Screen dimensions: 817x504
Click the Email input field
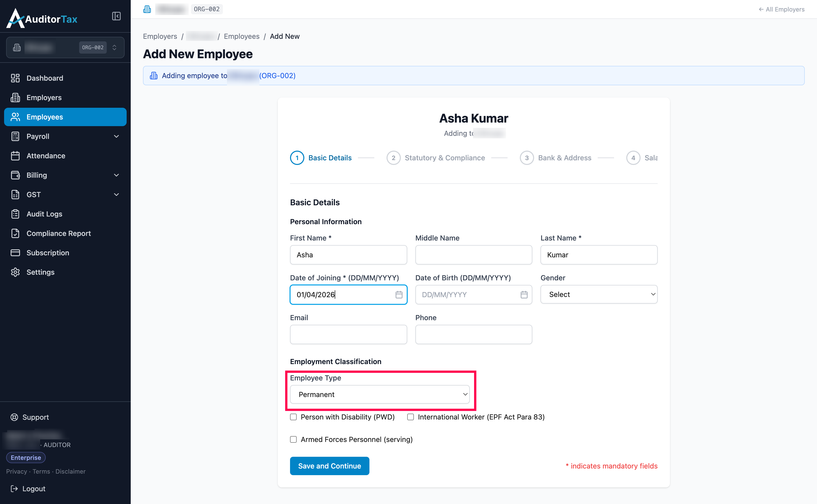pyautogui.click(x=348, y=334)
